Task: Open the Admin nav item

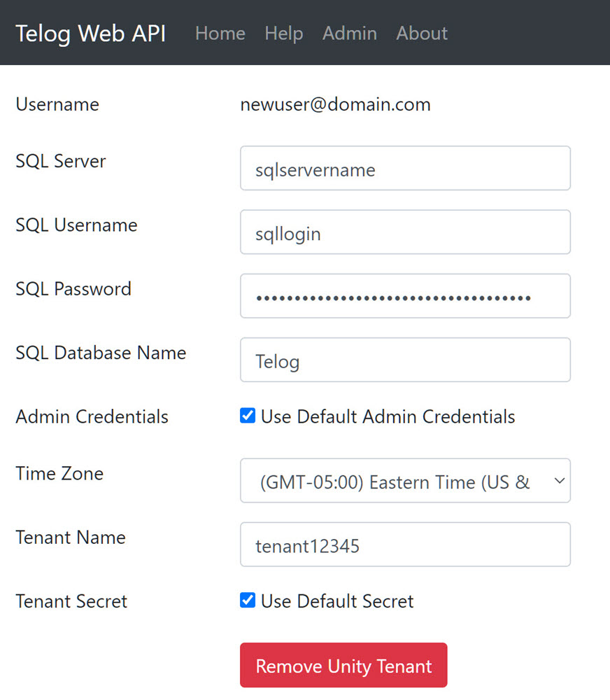Action: 349,33
